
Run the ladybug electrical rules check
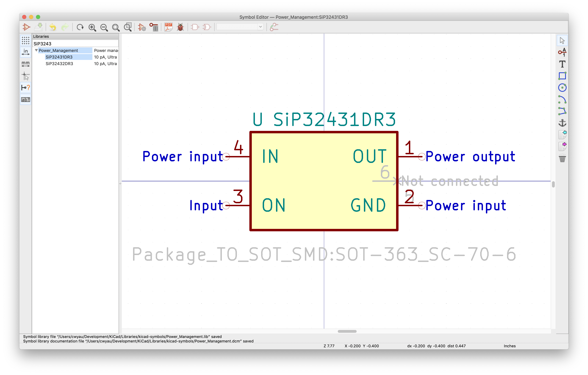point(180,27)
